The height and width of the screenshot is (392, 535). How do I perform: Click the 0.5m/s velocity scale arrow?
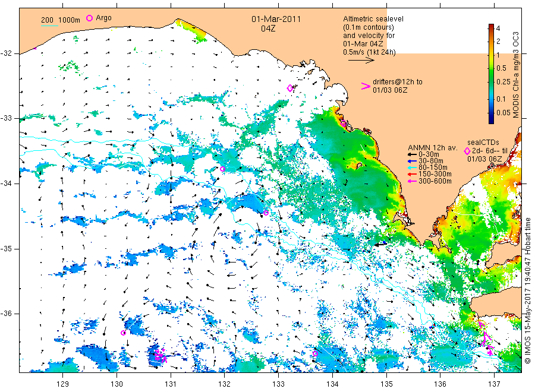click(x=361, y=61)
